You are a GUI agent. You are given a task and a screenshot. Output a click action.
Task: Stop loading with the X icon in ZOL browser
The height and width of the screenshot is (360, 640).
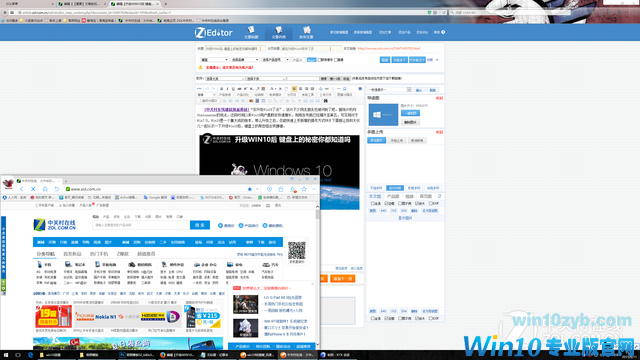point(33,189)
